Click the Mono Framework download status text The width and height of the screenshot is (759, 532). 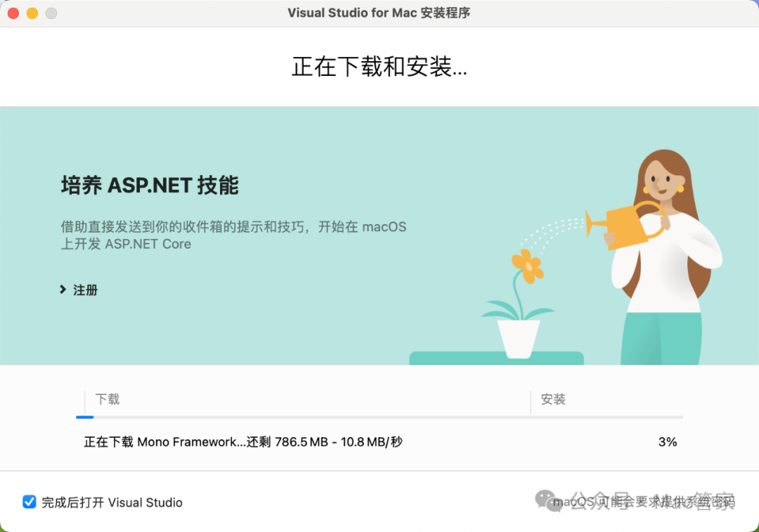[243, 442]
